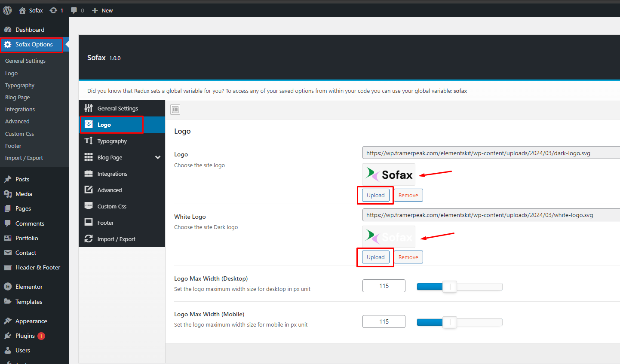The image size is (620, 364).
Task: Open Integrations tab in options panel
Action: [122, 174]
